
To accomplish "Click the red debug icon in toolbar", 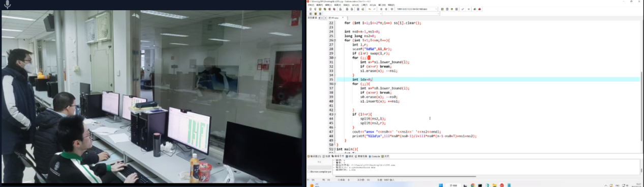I will pos(479,9).
